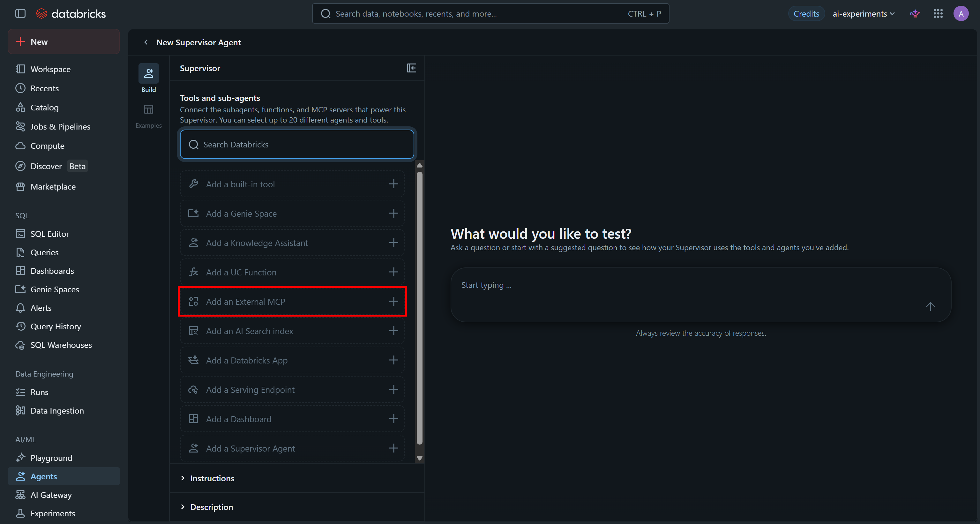Open Experiments in the sidebar

point(64,513)
